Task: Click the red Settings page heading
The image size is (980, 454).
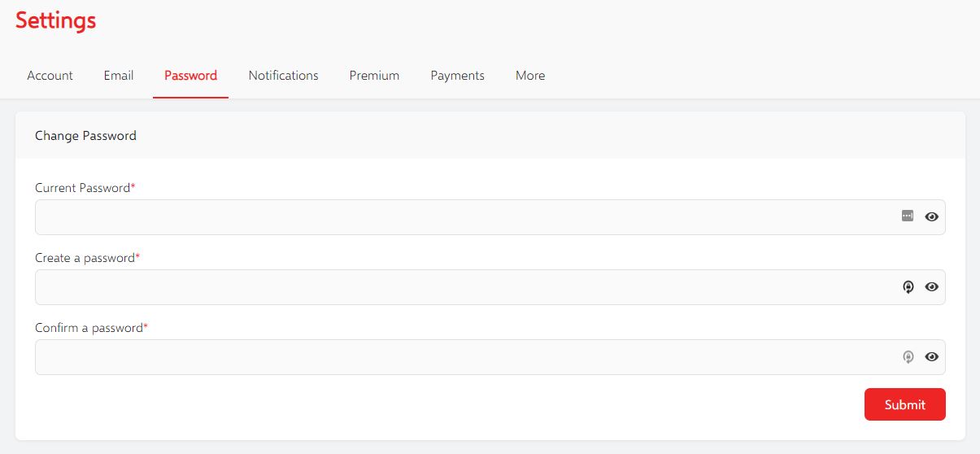Action: [x=55, y=20]
